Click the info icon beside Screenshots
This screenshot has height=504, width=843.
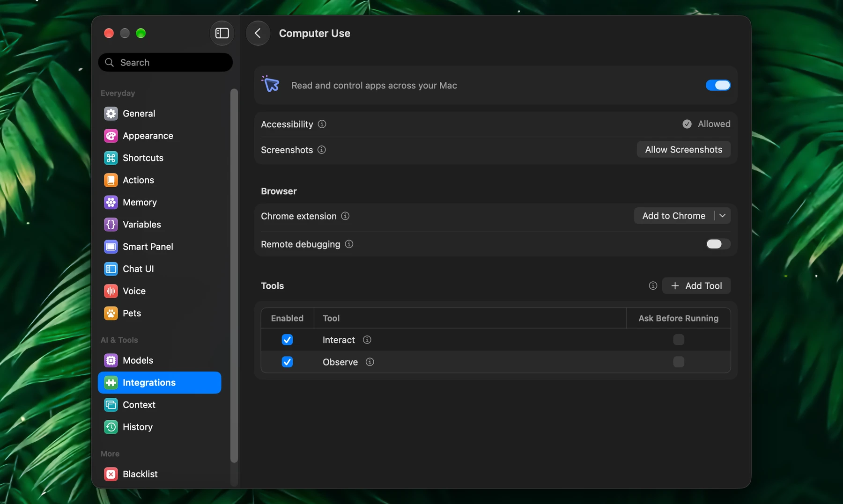click(x=322, y=150)
